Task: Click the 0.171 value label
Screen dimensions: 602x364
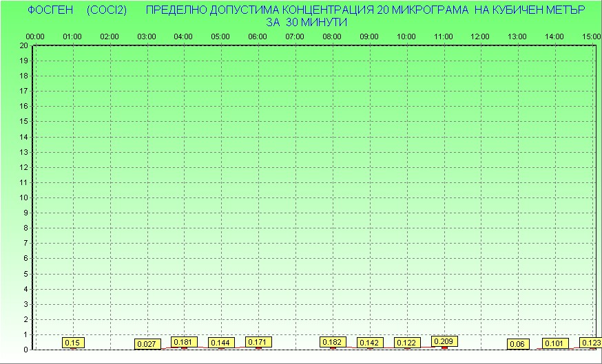Action: pos(258,342)
